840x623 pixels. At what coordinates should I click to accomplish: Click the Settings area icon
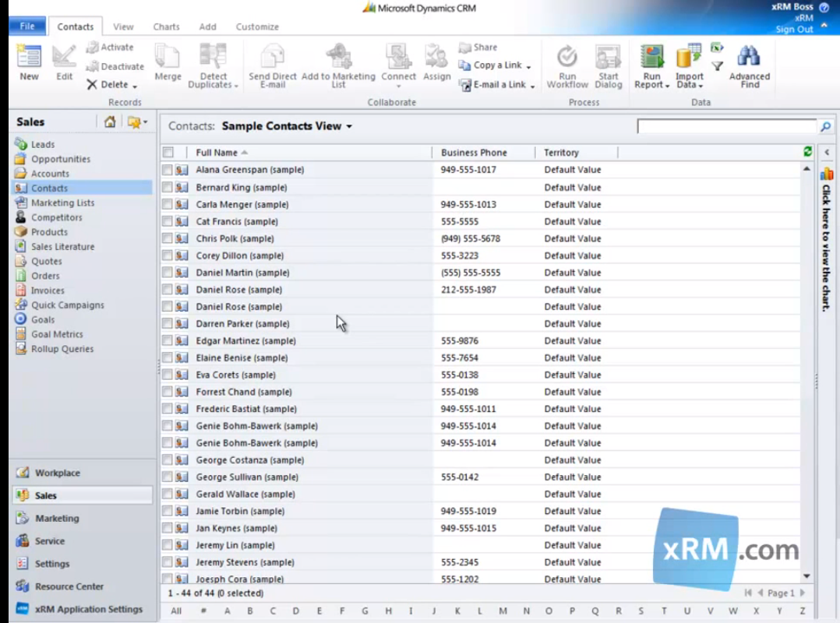[x=23, y=563]
